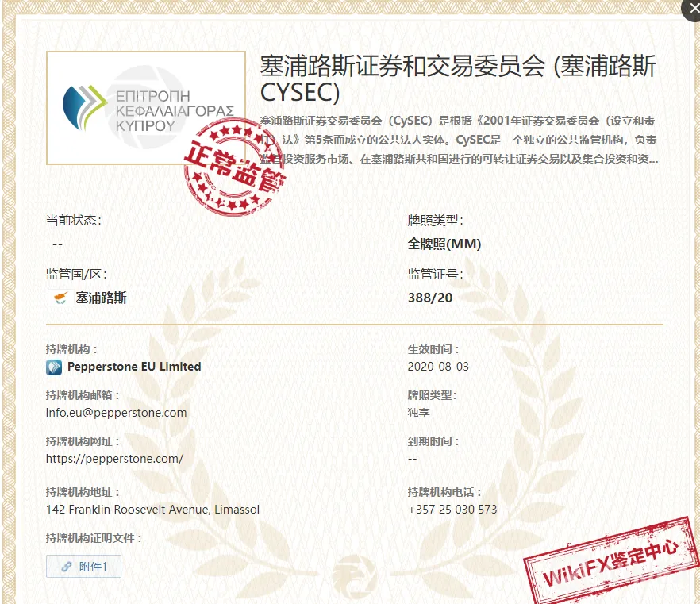The image size is (700, 604).
Task: Select the license number 388/20
Action: click(430, 298)
